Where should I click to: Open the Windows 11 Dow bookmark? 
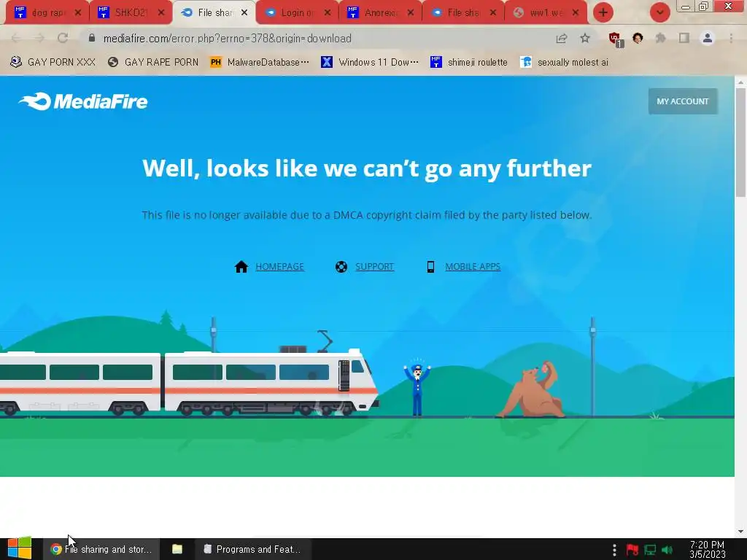370,63
